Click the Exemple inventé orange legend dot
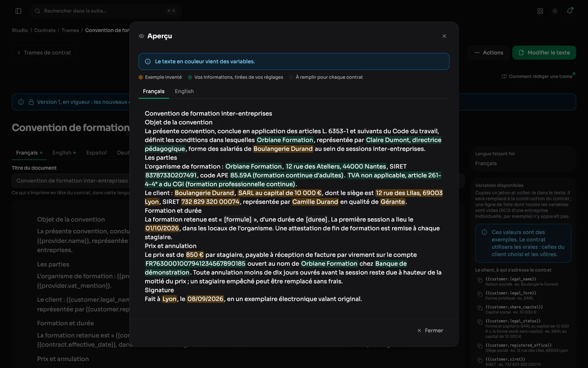This screenshot has height=368, width=588. (141, 77)
